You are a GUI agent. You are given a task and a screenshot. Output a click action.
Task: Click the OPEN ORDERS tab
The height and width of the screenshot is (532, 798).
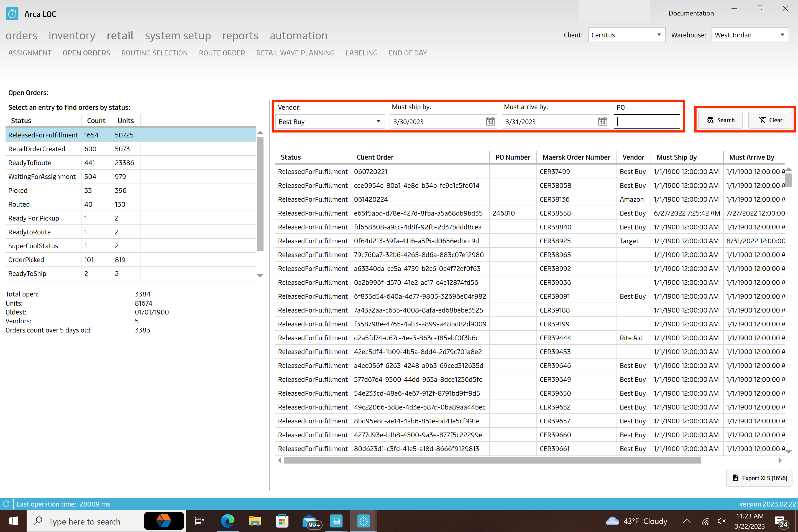(86, 53)
